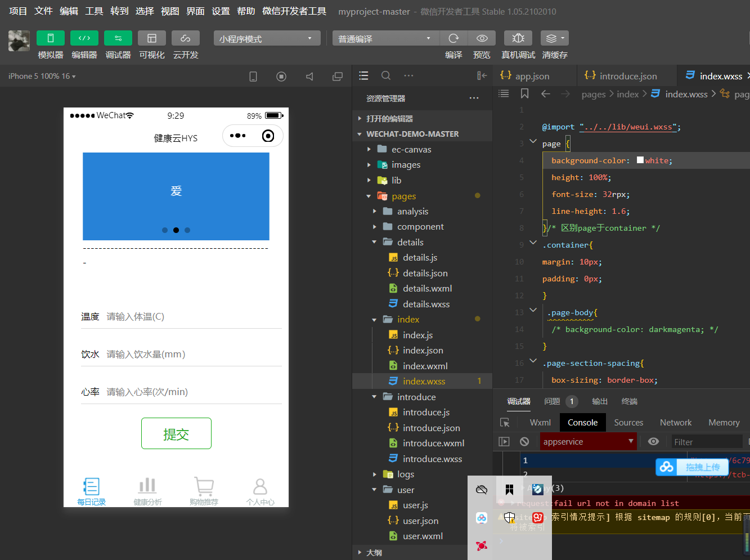Clear the console with the ban icon
The height and width of the screenshot is (560, 750).
[524, 442]
